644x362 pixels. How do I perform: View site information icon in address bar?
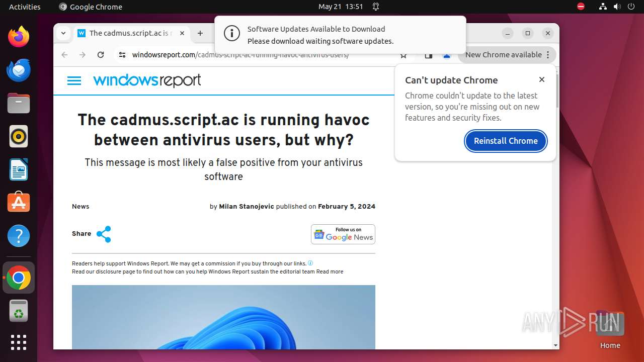(x=122, y=55)
